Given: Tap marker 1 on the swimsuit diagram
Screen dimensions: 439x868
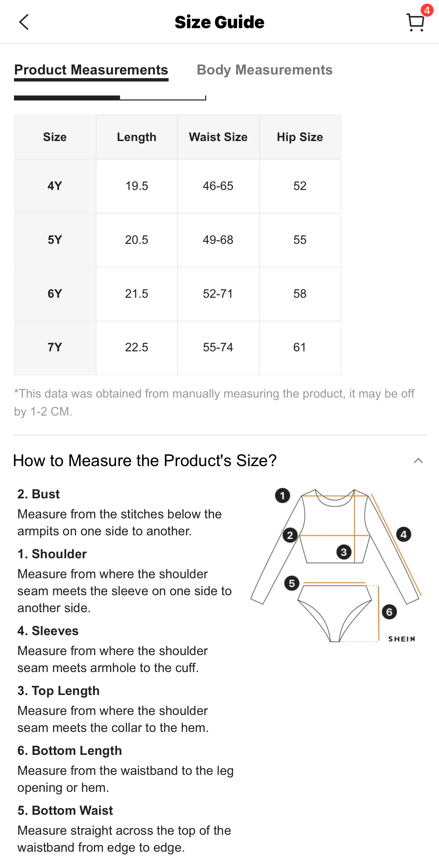Looking at the screenshot, I should pyautogui.click(x=282, y=496).
